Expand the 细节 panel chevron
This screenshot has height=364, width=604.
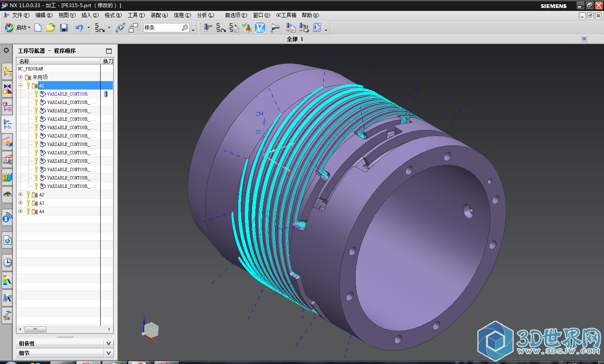[109, 353]
